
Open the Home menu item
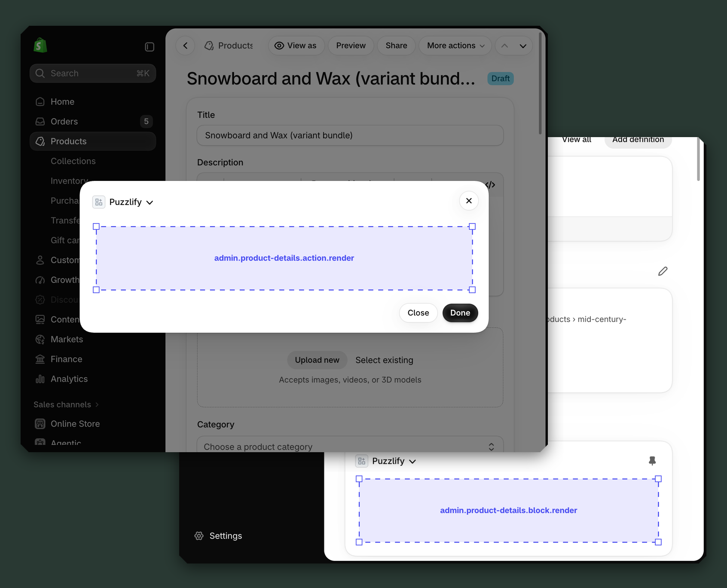click(93, 102)
